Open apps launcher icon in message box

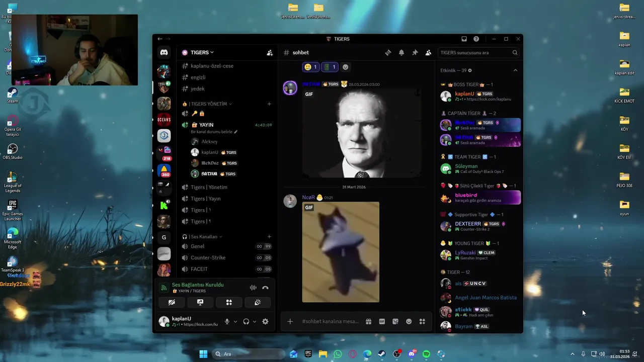point(422,321)
